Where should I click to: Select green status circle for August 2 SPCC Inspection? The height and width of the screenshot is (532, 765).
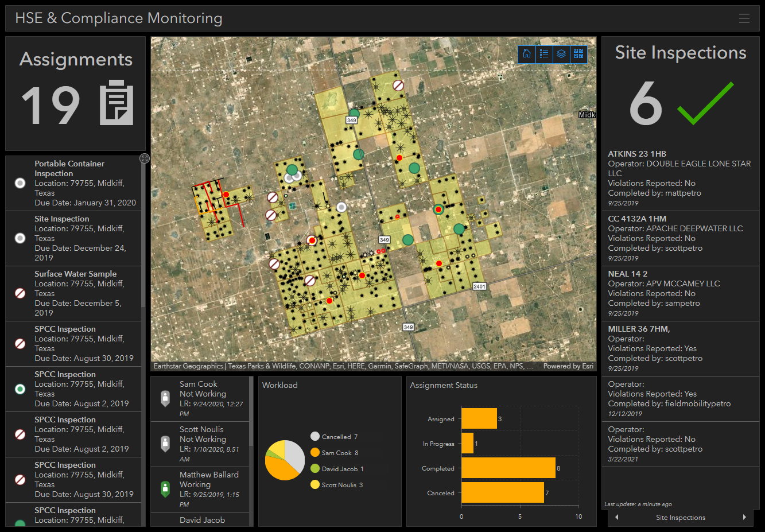point(20,389)
